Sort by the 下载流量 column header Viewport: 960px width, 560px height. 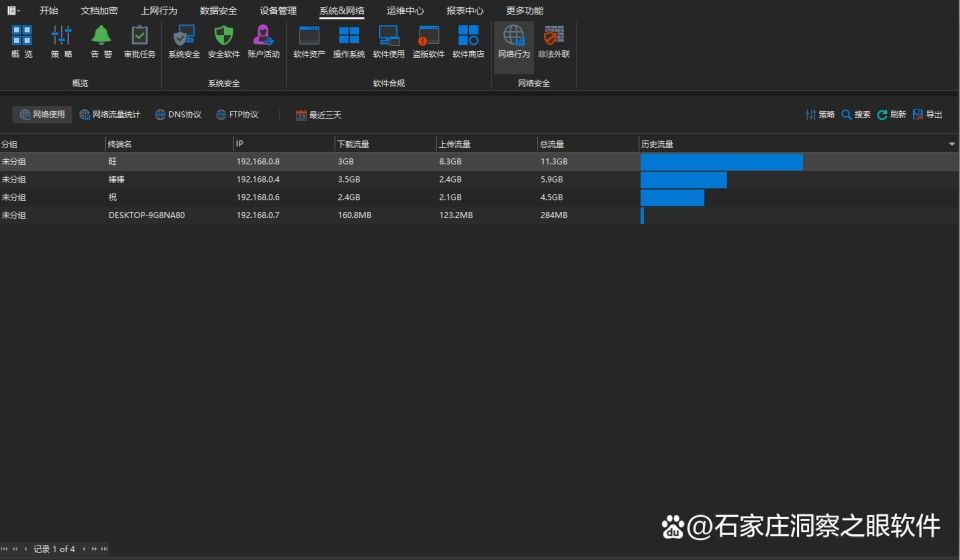[386, 144]
